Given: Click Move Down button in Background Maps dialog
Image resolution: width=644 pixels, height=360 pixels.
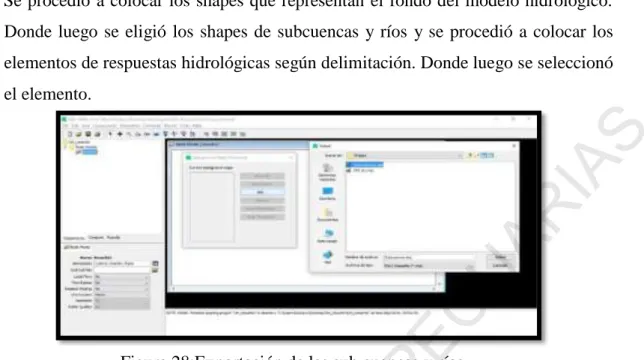Looking at the screenshot, I should 262,184.
